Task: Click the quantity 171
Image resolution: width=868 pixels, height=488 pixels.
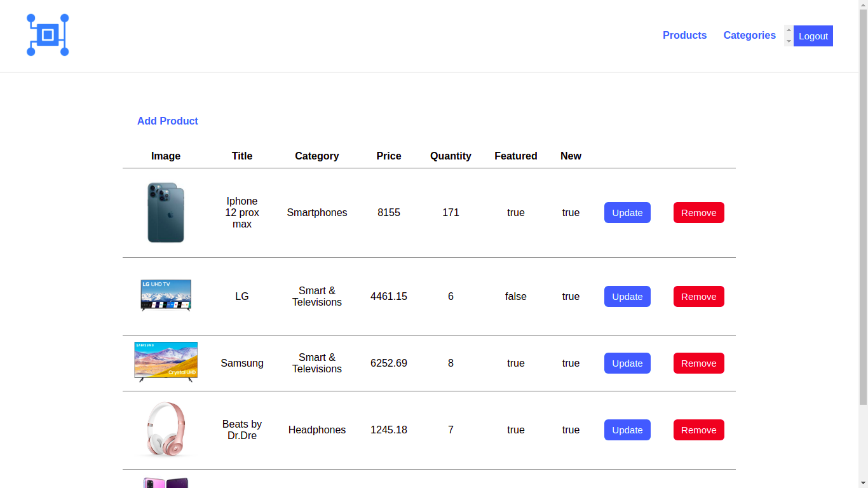Action: 451,213
